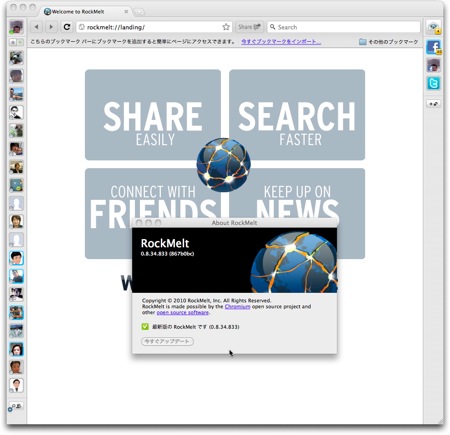Toggle the favorites star filter under your avatar
Viewport: 450px width, 435px height.
(x=13, y=42)
